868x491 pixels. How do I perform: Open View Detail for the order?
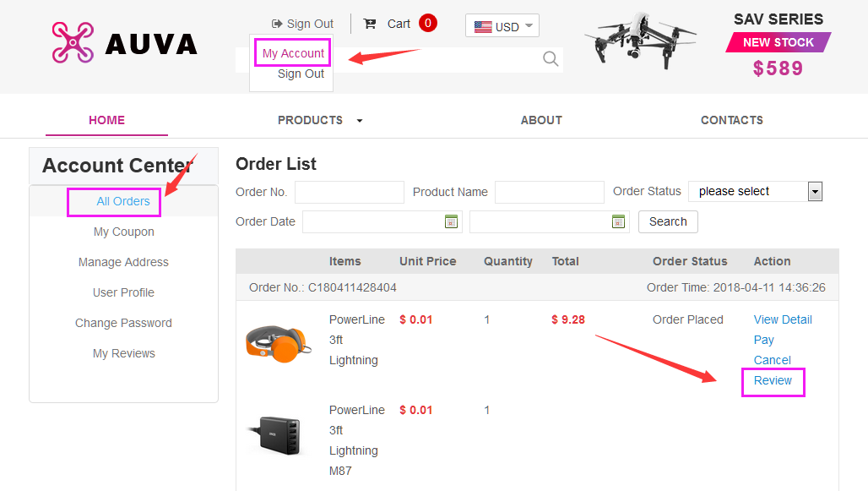click(x=783, y=319)
